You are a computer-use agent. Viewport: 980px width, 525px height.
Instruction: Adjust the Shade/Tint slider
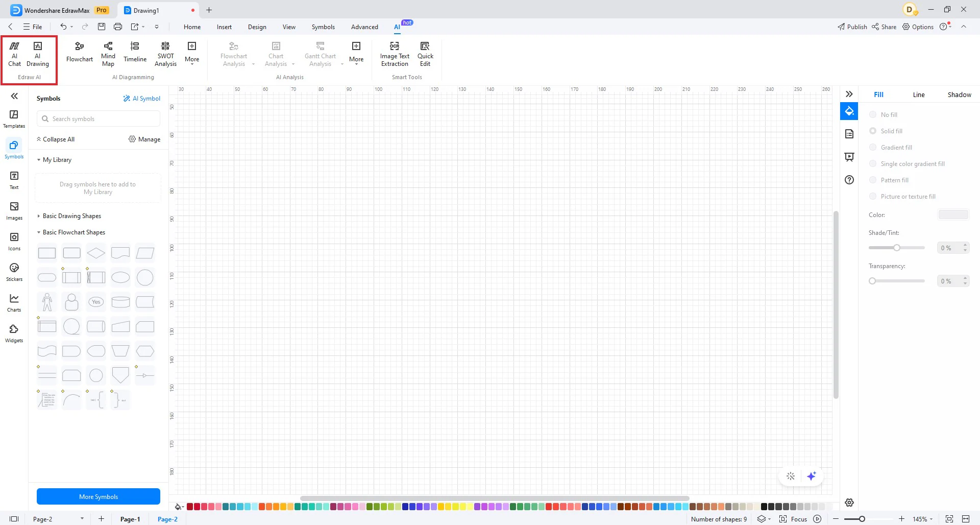coord(897,248)
